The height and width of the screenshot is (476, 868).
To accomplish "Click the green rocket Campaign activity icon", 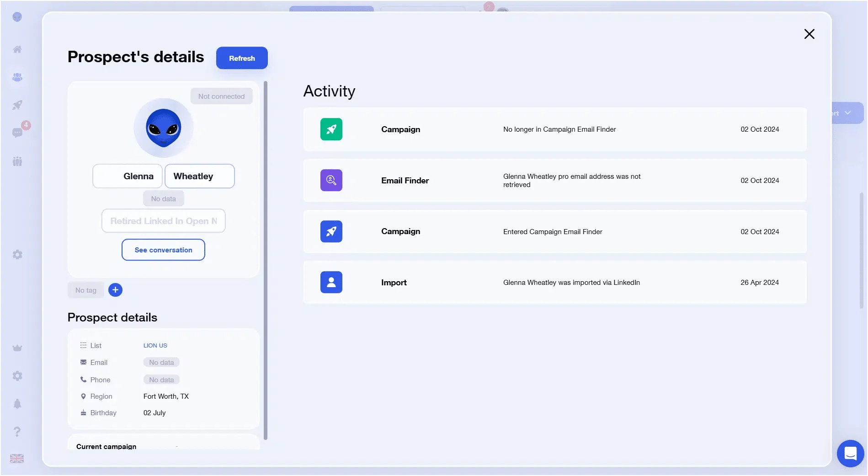I will pos(331,129).
